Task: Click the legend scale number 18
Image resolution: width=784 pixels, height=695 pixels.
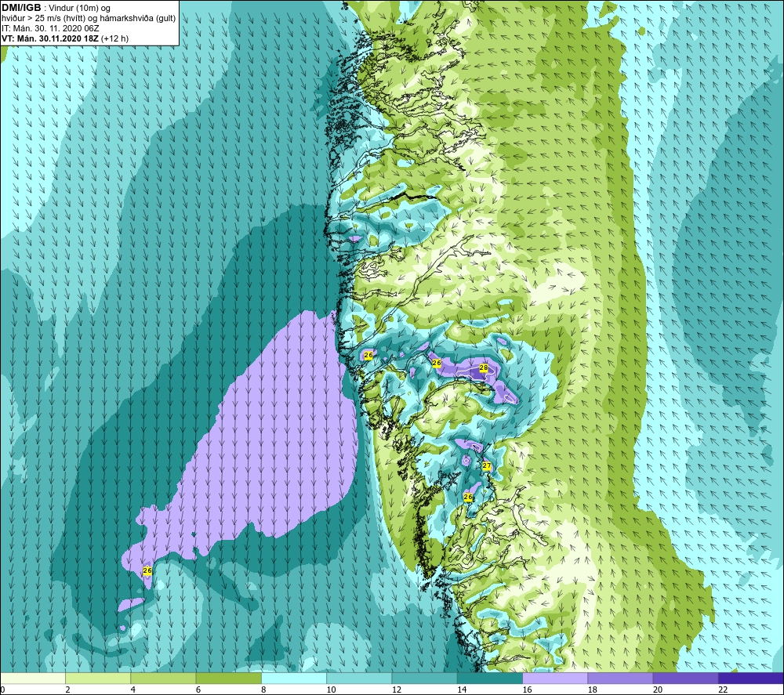Action: click(593, 690)
